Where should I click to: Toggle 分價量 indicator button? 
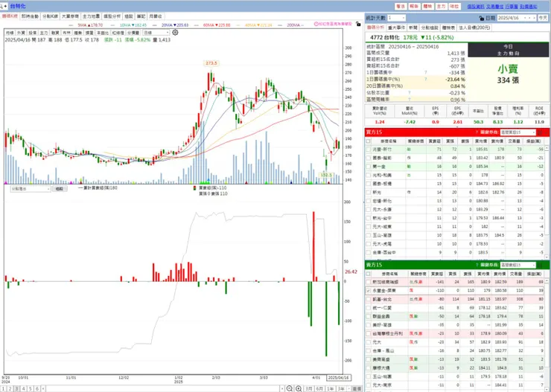(133, 33)
